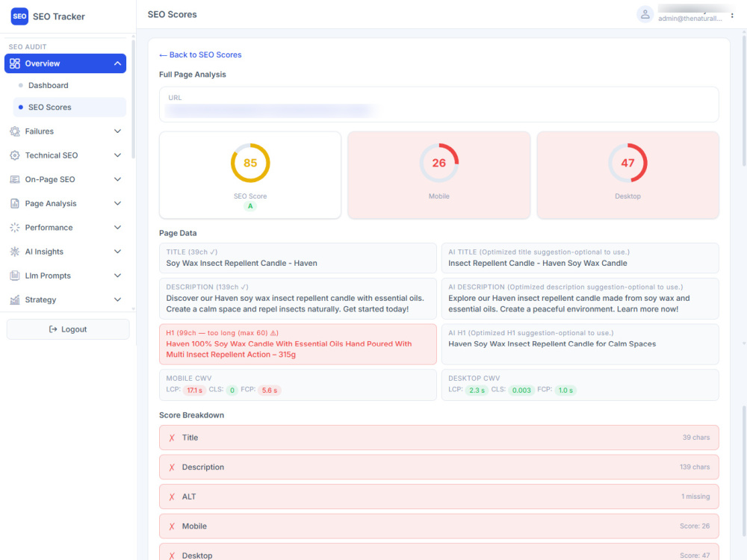This screenshot has height=560, width=747.
Task: Click the user avatar icon
Action: 645,14
